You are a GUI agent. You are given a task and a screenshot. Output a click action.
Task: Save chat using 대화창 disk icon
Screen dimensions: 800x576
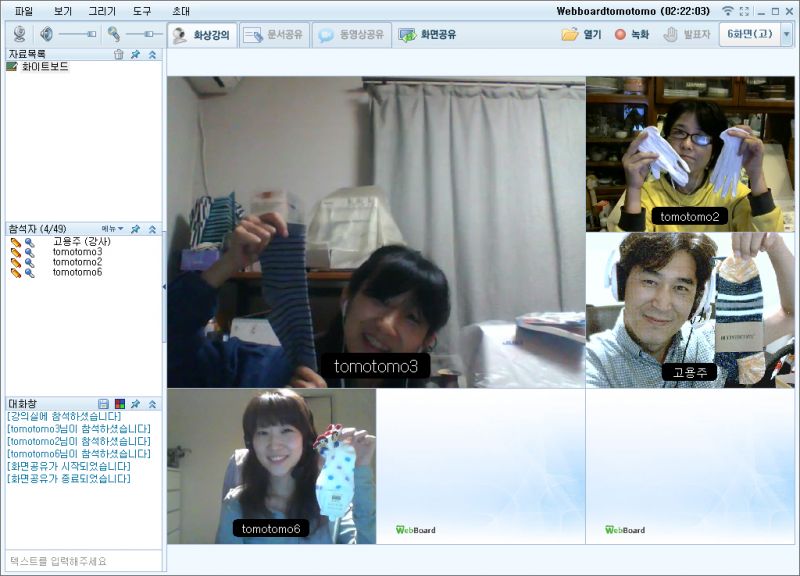[x=103, y=404]
